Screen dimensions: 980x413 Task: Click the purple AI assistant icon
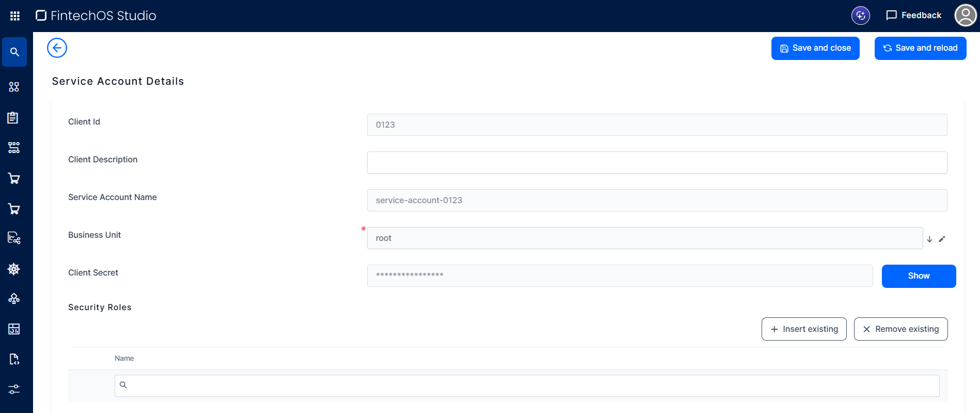860,16
